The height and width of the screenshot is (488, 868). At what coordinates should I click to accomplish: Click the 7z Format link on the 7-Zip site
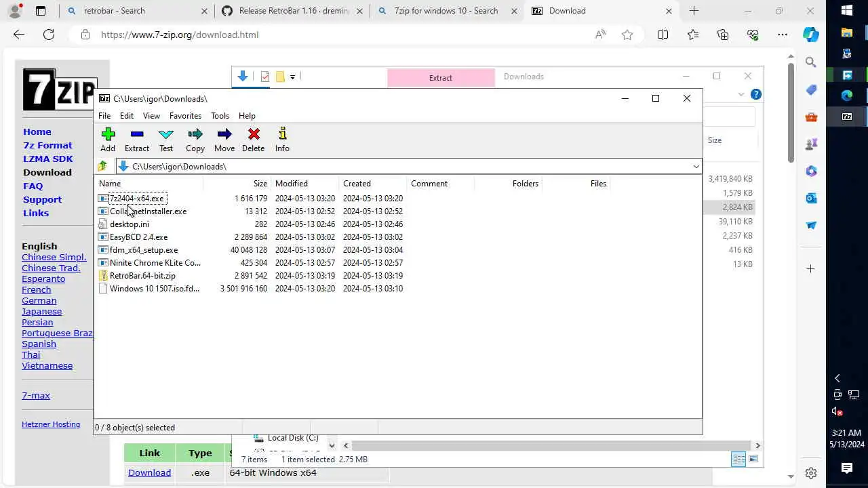click(x=47, y=145)
